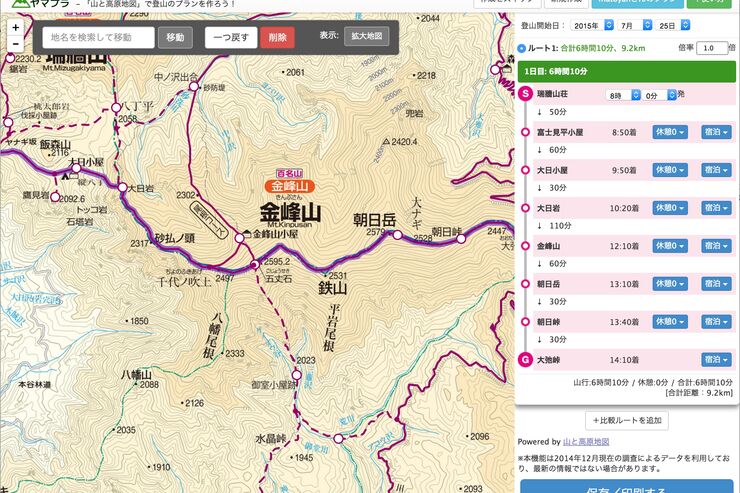Image resolution: width=740 pixels, height=493 pixels.
Task: Click the hut icon beside 金峰山小屋
Action: (x=247, y=234)
